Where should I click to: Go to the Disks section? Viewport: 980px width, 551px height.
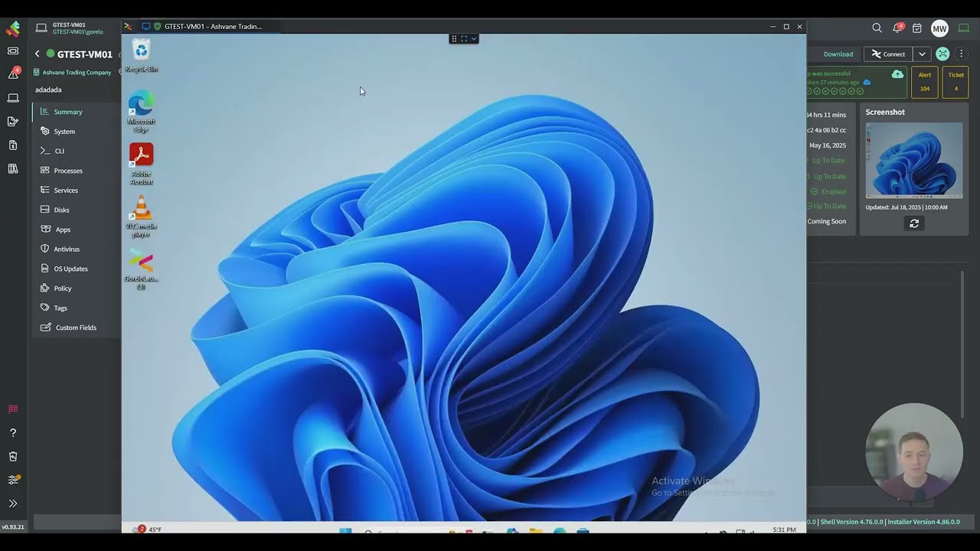click(x=76, y=210)
